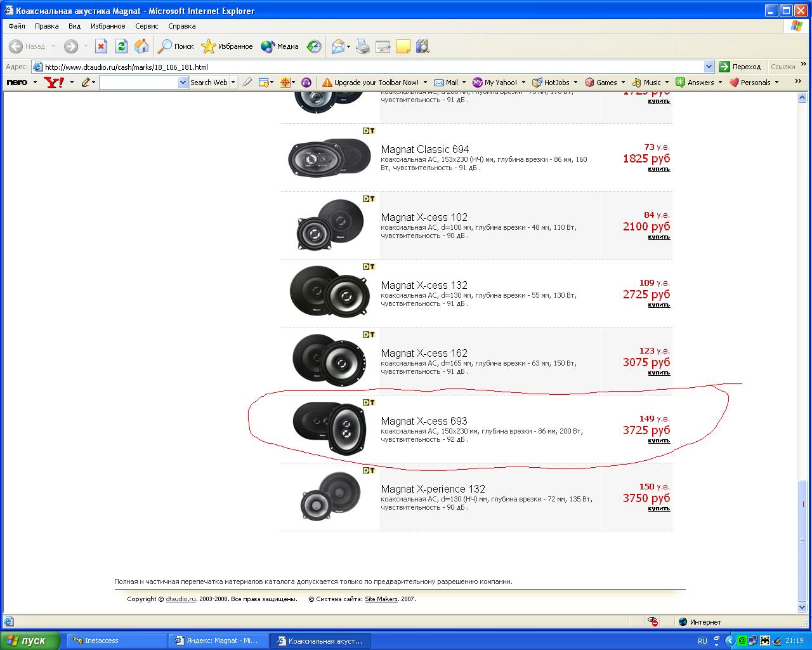
Task: Open the Yahoo Mail toolbar button
Action: pyautogui.click(x=446, y=83)
